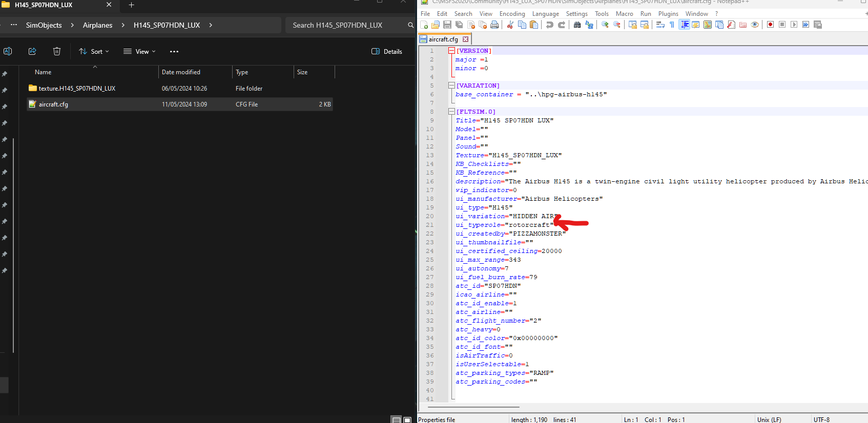Open Find with the binoculars icon
Viewport: 868px width, 423px height.
coord(577,25)
